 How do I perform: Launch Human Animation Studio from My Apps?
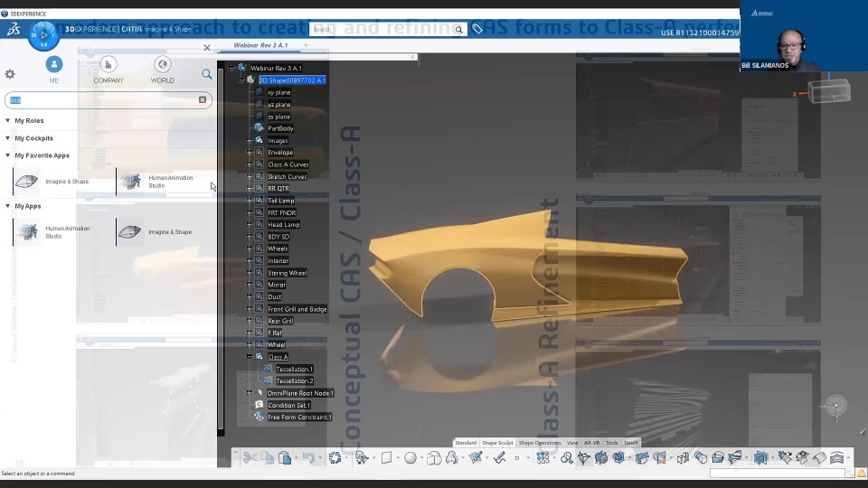pos(53,232)
